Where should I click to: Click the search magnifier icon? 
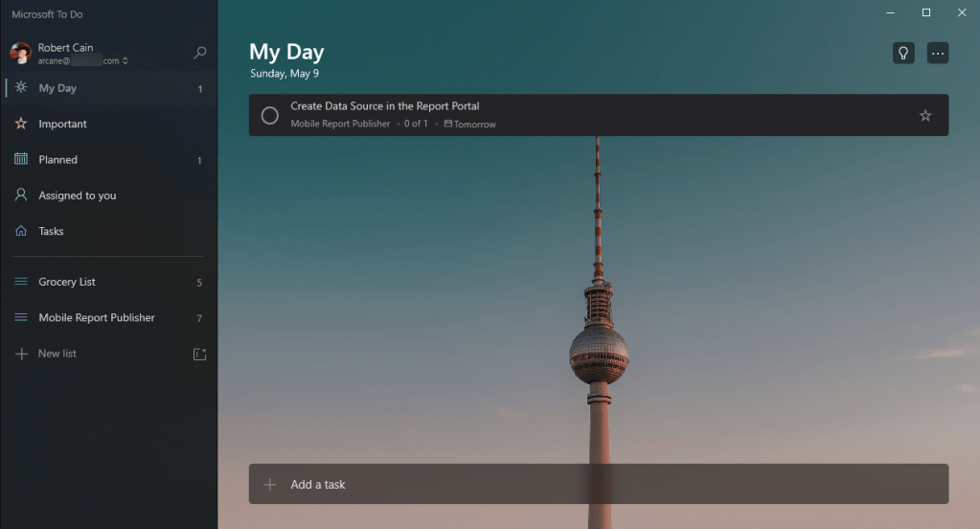199,54
